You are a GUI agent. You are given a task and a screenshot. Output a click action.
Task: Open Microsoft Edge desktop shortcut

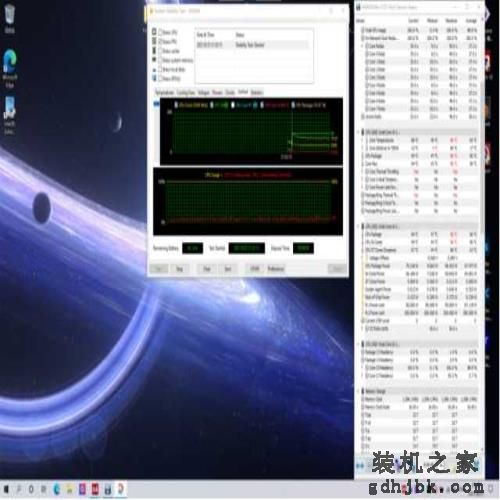[10, 68]
